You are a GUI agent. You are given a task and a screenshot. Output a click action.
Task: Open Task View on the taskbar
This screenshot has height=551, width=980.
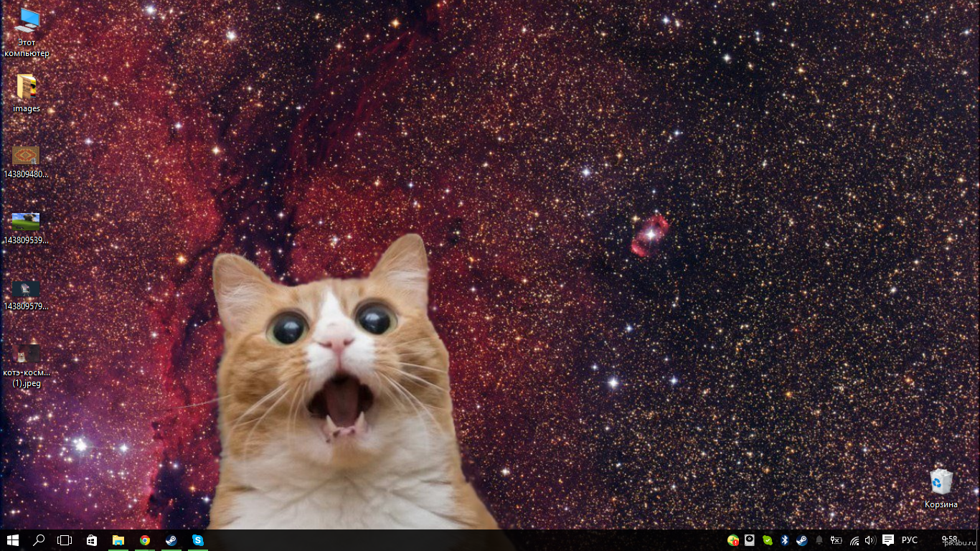(65, 540)
